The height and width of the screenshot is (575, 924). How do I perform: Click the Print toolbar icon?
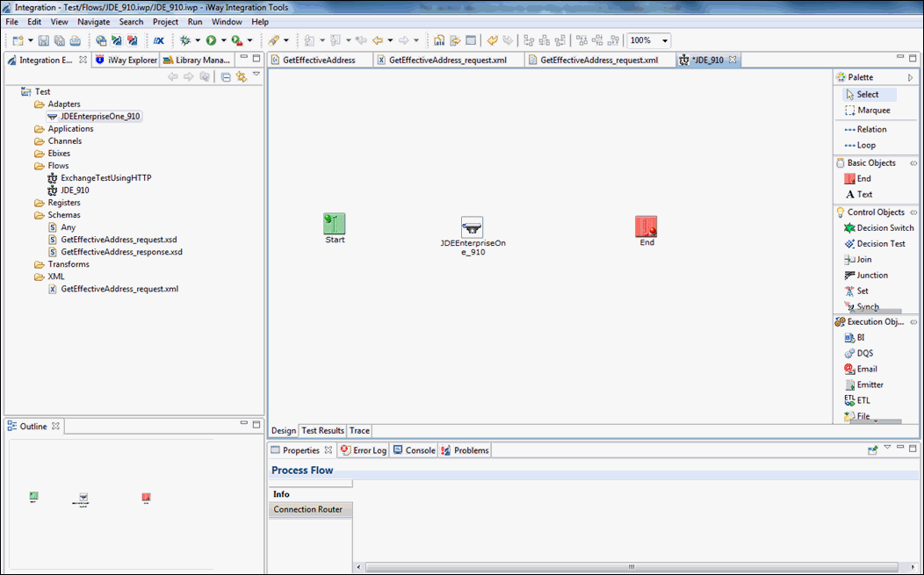tap(75, 40)
